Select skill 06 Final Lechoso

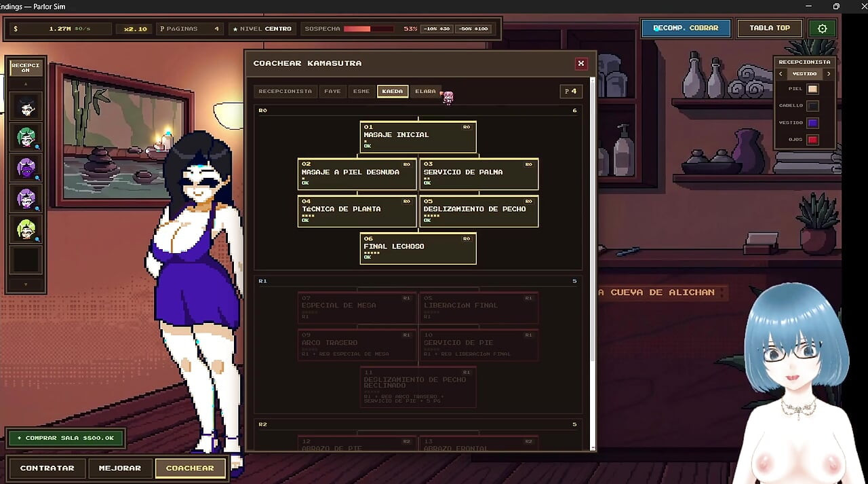(418, 248)
